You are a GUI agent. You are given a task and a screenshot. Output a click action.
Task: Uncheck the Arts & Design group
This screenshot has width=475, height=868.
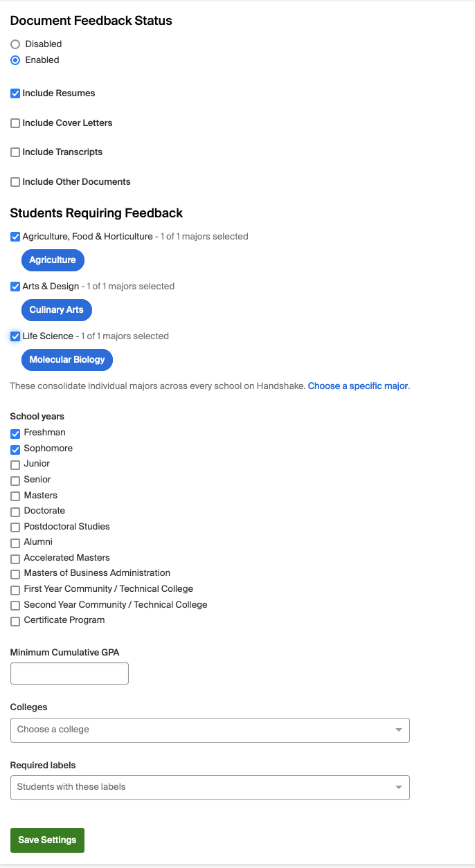coord(15,286)
